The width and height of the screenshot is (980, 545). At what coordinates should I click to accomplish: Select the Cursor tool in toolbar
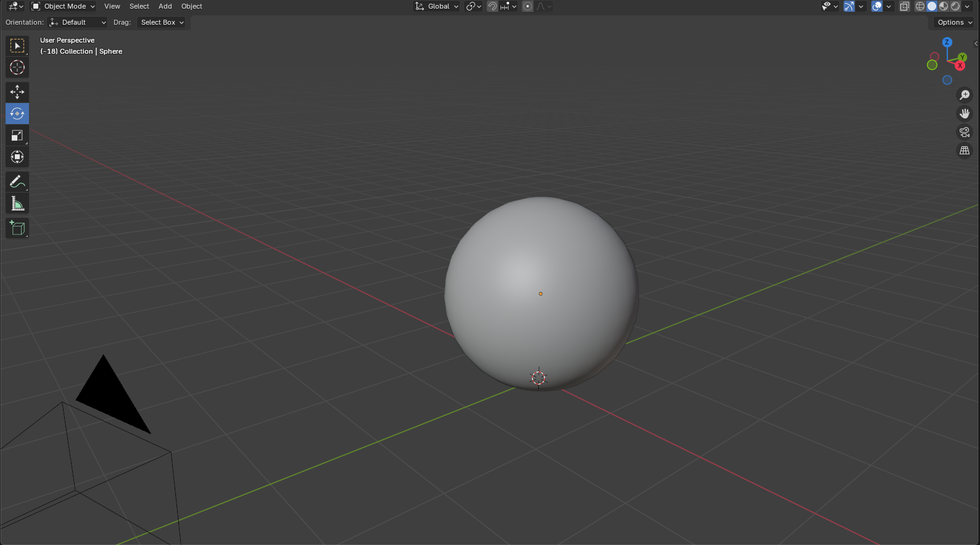click(17, 67)
